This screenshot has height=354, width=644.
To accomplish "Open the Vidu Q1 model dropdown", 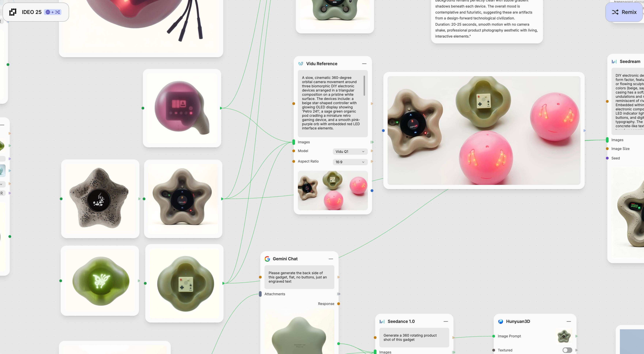I will pyautogui.click(x=350, y=151).
